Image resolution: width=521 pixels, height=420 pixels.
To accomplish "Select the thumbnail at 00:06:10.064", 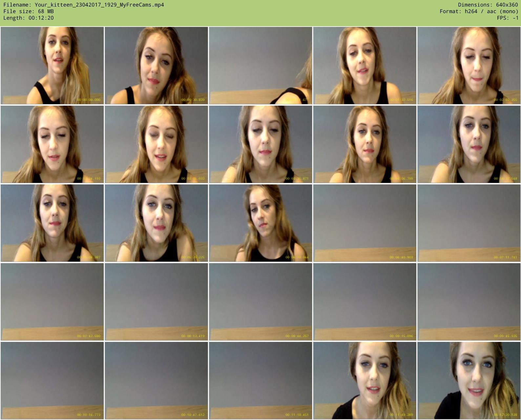I will 260,223.
